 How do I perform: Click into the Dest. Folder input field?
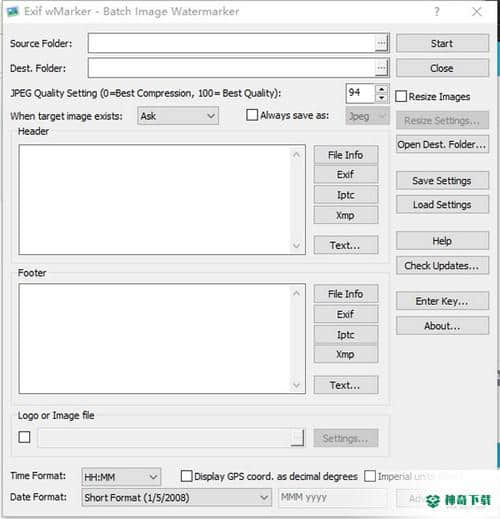(232, 68)
